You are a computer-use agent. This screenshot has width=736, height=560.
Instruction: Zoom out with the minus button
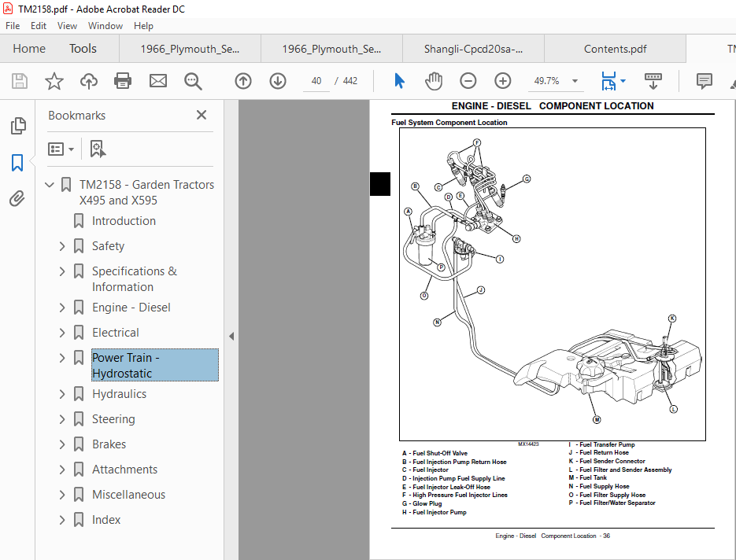(x=468, y=81)
